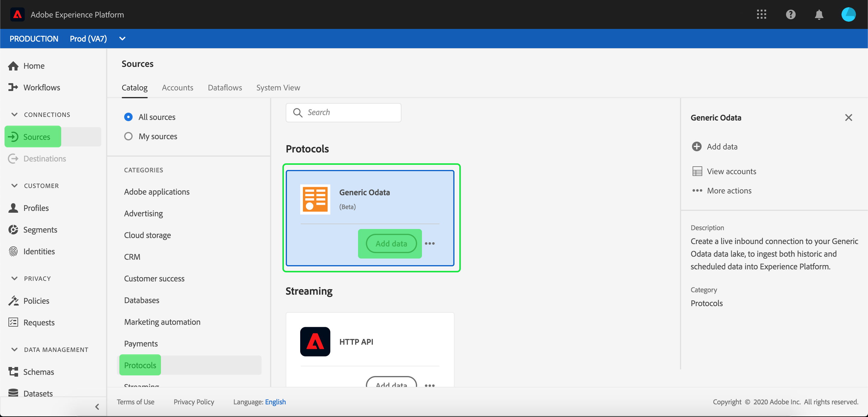Click the English language link
The height and width of the screenshot is (417, 868).
coord(275,402)
